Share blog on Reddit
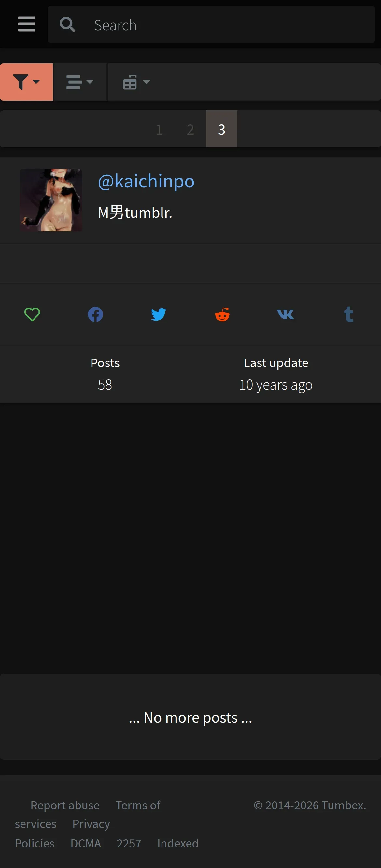 222,314
